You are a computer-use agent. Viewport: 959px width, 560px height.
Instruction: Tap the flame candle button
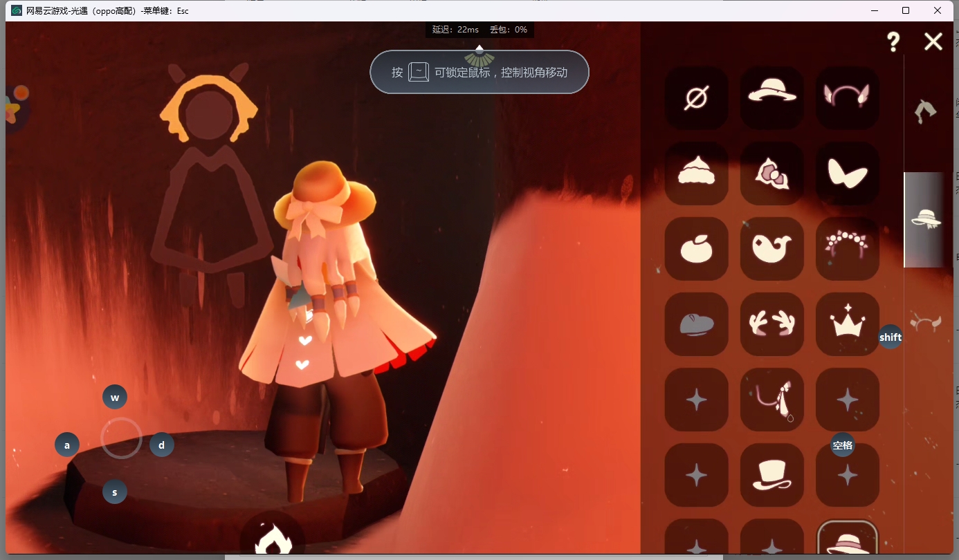point(272,534)
